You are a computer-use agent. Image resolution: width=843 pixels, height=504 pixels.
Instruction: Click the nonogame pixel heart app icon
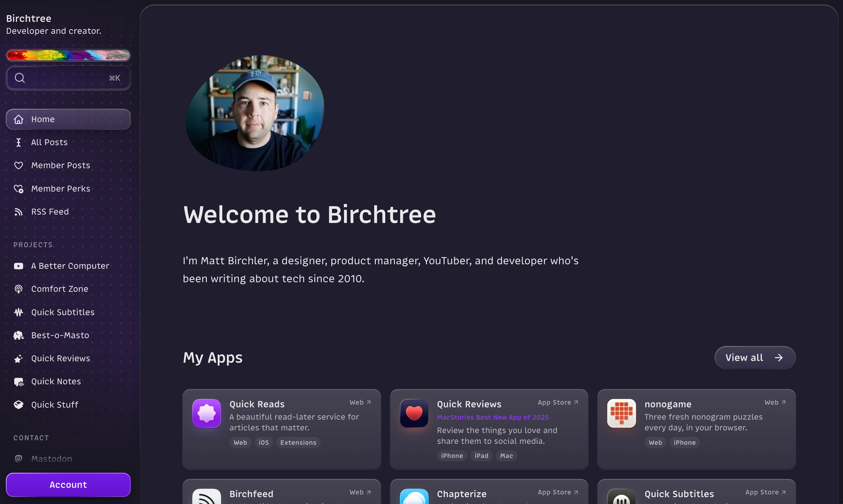coord(621,413)
